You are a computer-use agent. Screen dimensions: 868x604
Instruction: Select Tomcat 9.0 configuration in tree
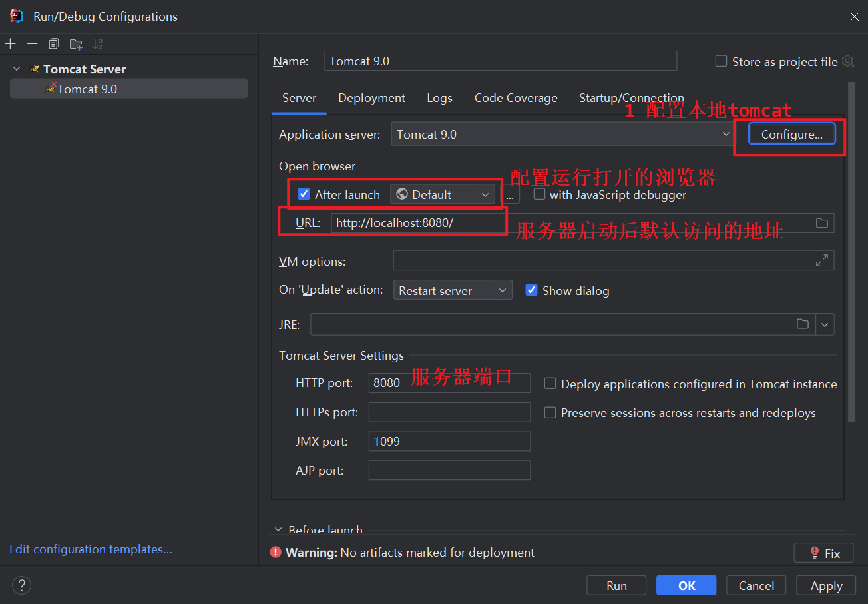(x=129, y=89)
